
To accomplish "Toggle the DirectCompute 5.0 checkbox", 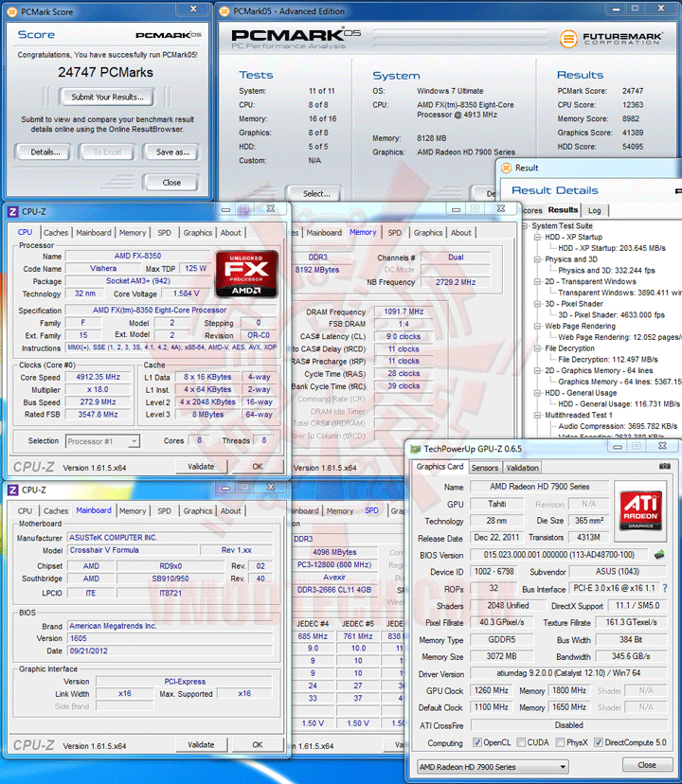I will [x=598, y=742].
